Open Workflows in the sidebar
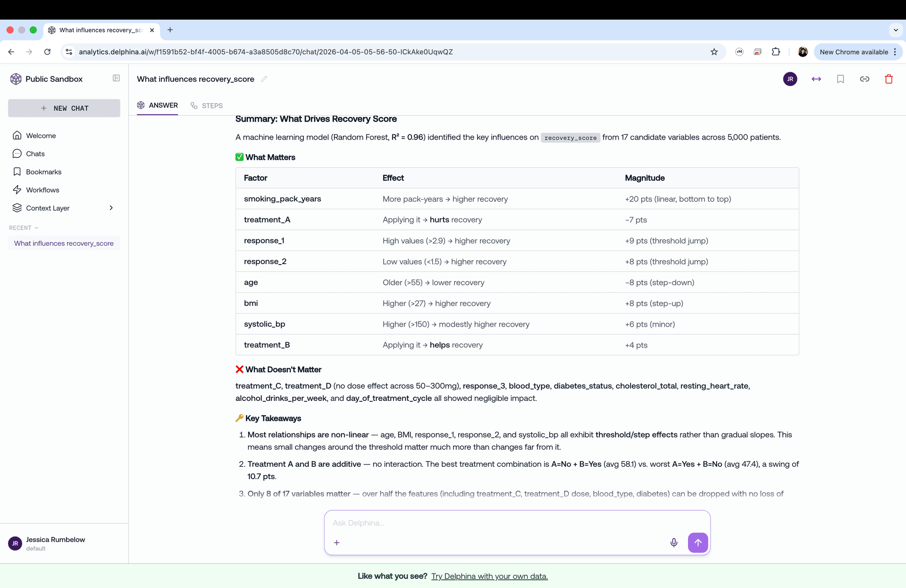The image size is (906, 588). click(x=42, y=190)
